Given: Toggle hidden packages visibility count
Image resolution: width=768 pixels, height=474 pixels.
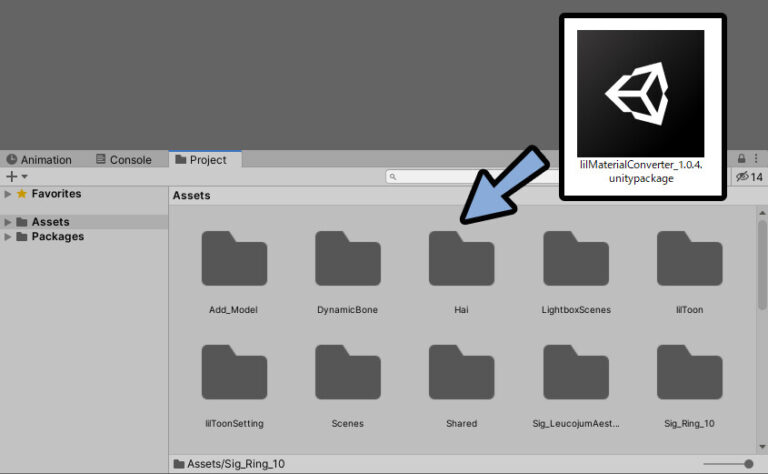Looking at the screenshot, I should coord(749,177).
